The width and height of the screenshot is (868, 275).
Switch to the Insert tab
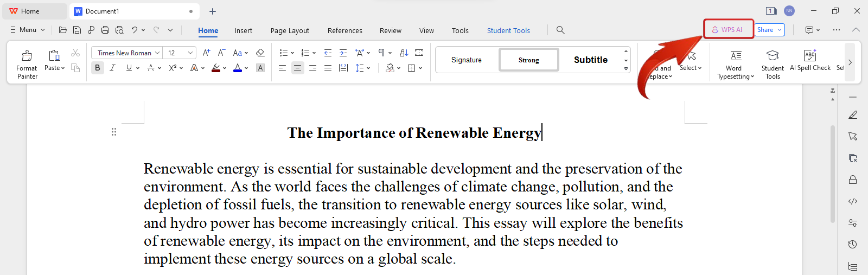(243, 31)
